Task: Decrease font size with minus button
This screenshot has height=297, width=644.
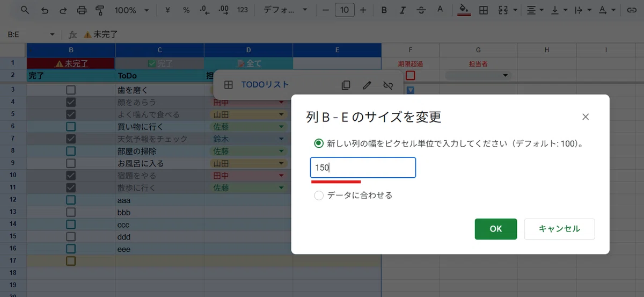Action: coord(326,10)
